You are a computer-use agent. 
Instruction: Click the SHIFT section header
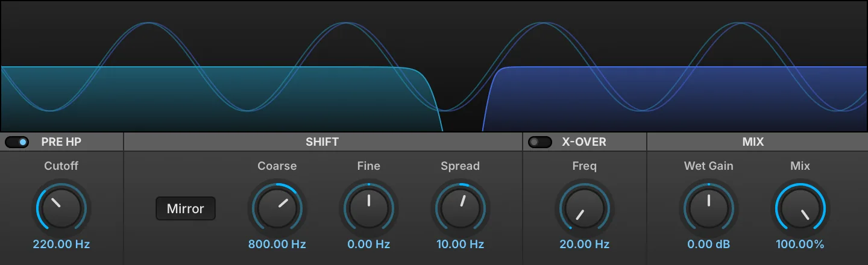[x=322, y=142]
